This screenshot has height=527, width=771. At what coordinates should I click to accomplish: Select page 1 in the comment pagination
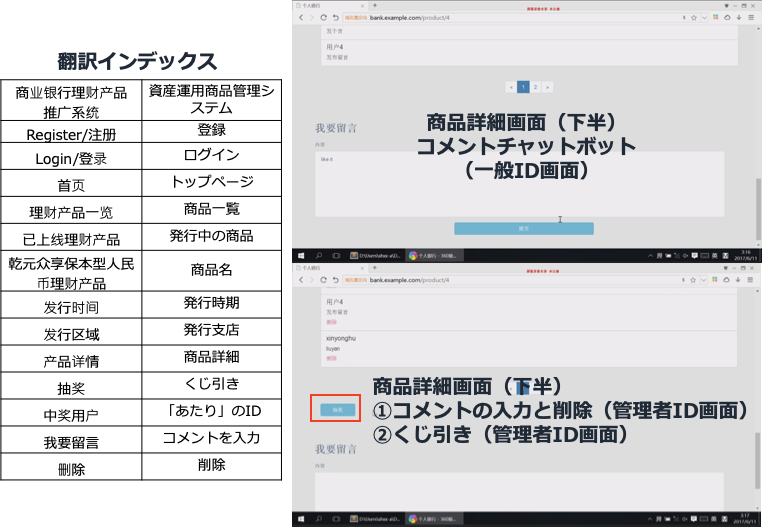point(523,87)
